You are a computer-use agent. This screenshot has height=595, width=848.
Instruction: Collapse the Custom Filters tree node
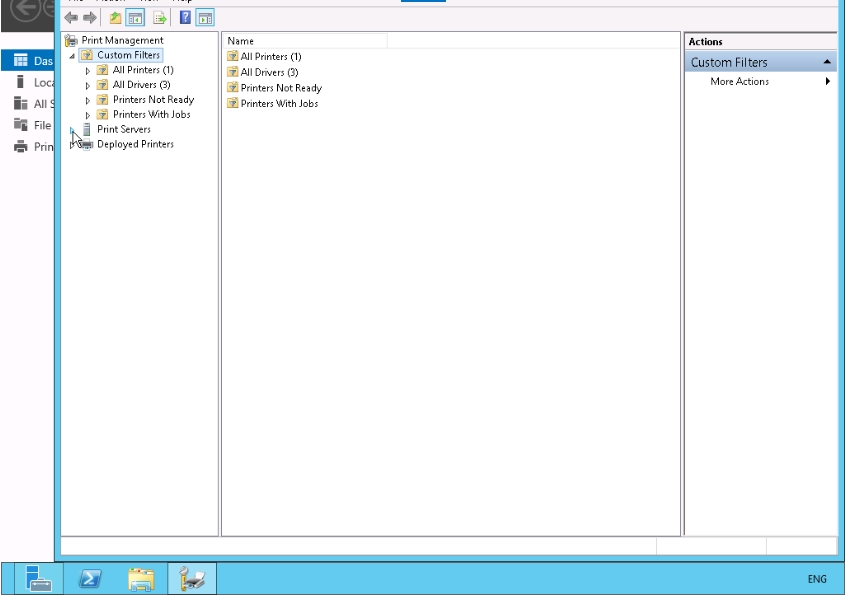coord(72,56)
